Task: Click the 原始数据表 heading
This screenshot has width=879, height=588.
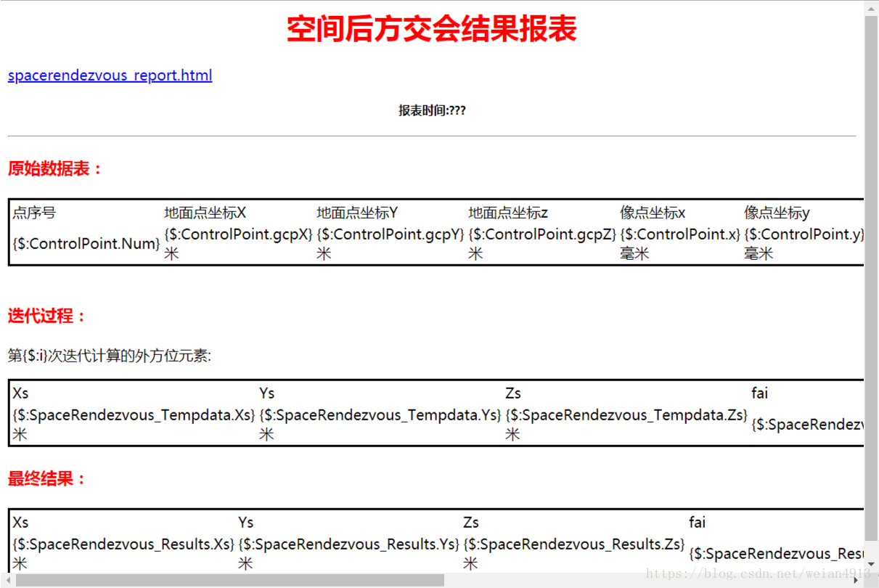Action: (x=56, y=169)
